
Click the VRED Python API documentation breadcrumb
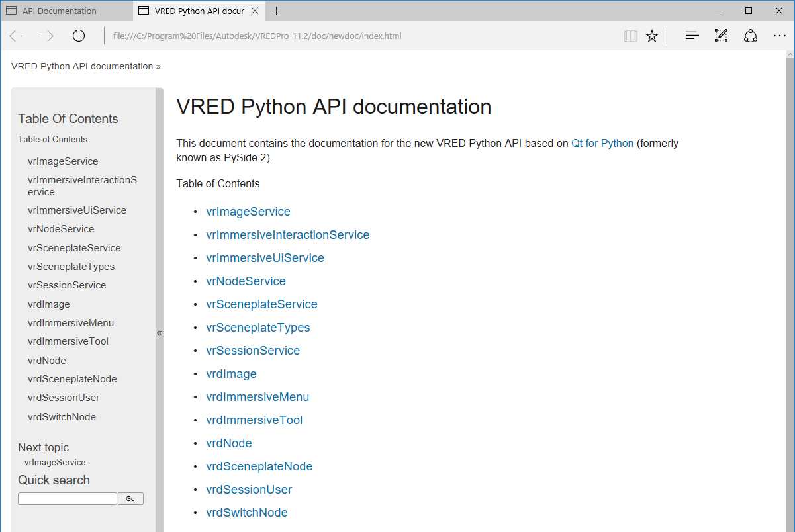point(82,66)
